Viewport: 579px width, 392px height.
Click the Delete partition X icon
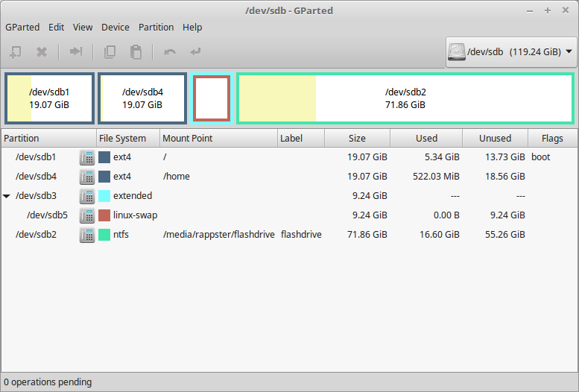[42, 51]
